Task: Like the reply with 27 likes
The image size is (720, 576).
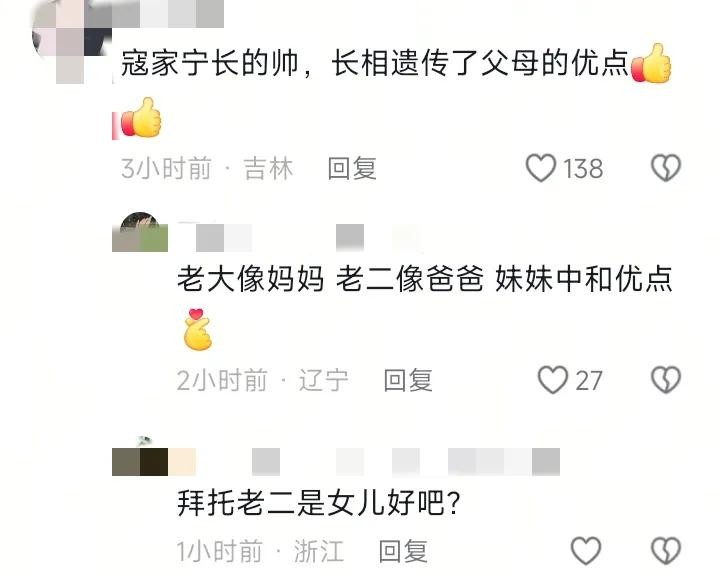Action: (x=552, y=380)
